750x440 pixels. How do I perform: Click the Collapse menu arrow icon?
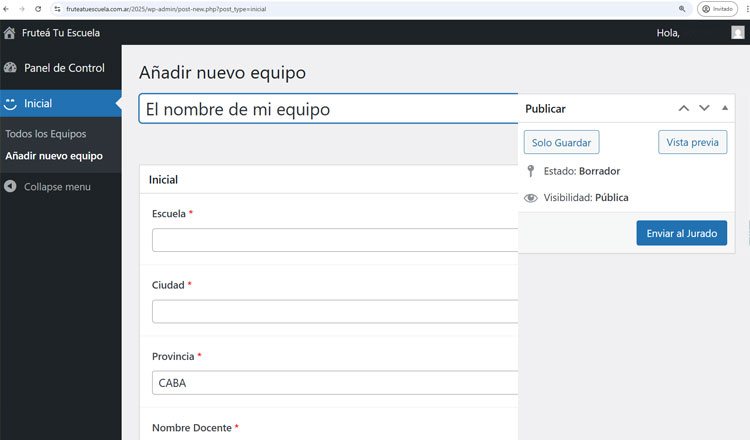click(x=11, y=186)
